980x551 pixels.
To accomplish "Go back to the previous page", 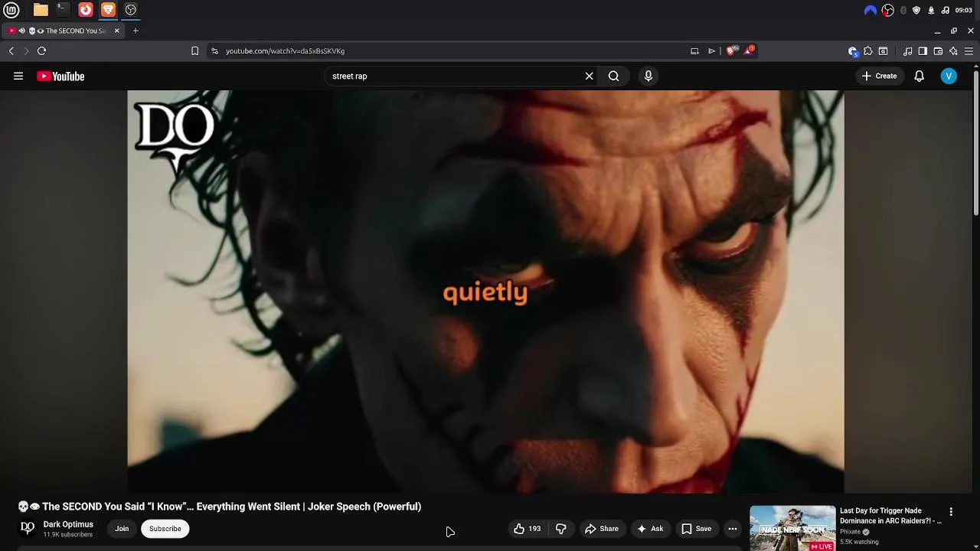I will click(x=11, y=51).
